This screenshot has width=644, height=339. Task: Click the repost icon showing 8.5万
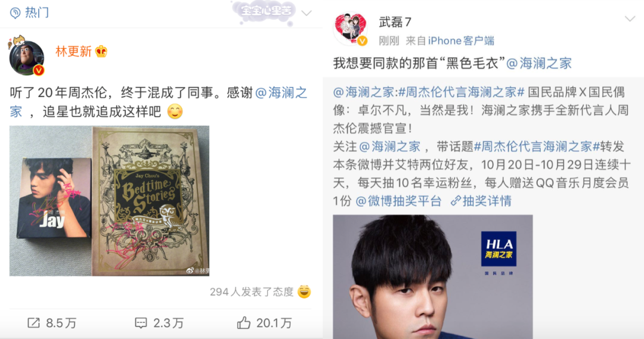pyautogui.click(x=33, y=323)
